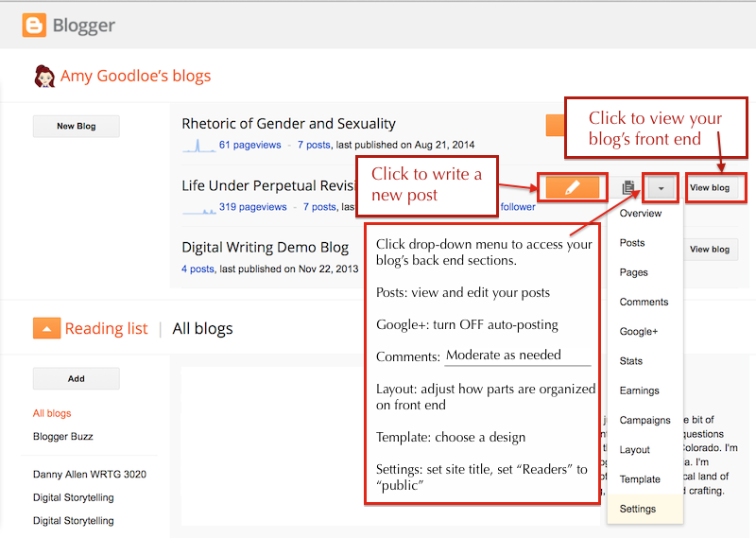Open blog options drop-down arrow menu
This screenshot has height=538, width=756.
point(661,188)
